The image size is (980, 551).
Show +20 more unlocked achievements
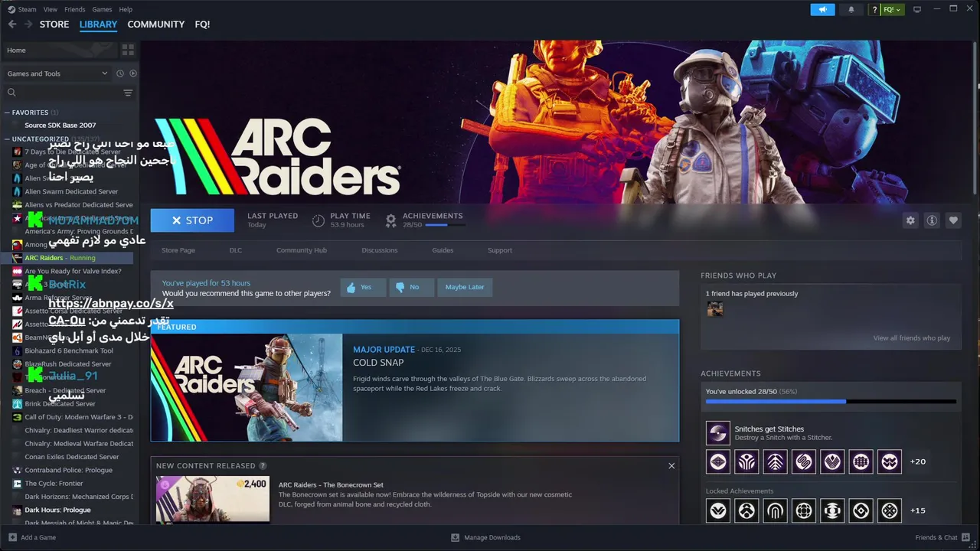(x=917, y=461)
